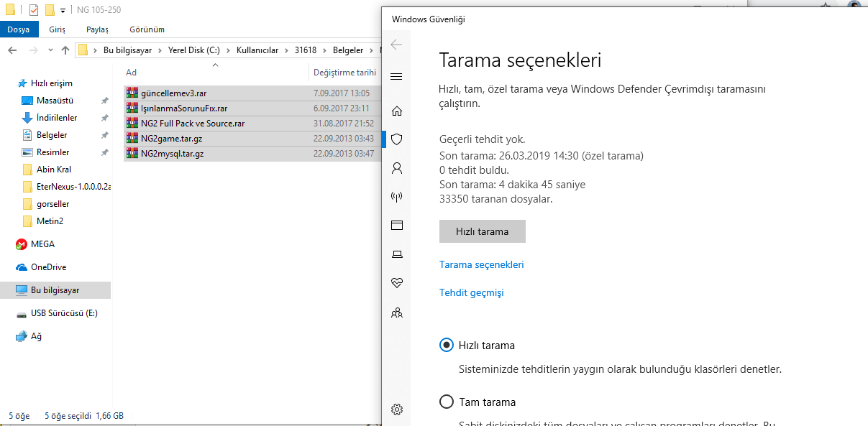Go back in File Explorer
Viewport: 868px width, 426px height.
click(x=12, y=50)
